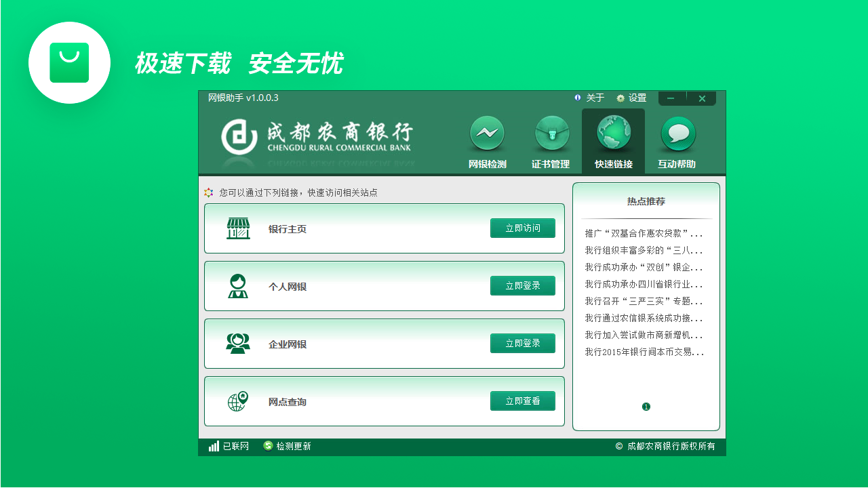Click the 已联网 signal bars icon
The image size is (868, 488).
pos(212,447)
